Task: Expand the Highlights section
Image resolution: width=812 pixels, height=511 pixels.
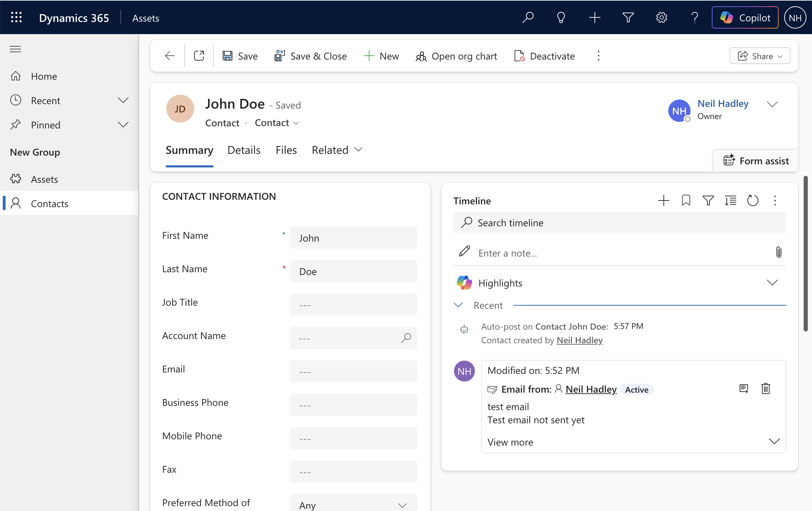Action: pos(772,283)
